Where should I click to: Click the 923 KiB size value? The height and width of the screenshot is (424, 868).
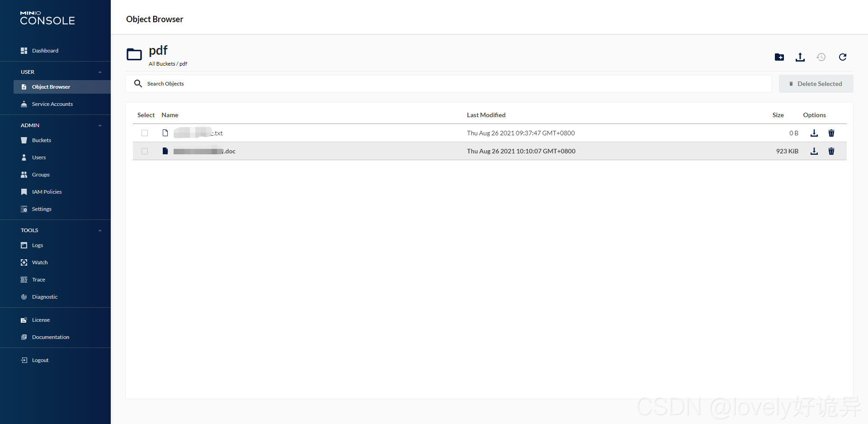(787, 151)
